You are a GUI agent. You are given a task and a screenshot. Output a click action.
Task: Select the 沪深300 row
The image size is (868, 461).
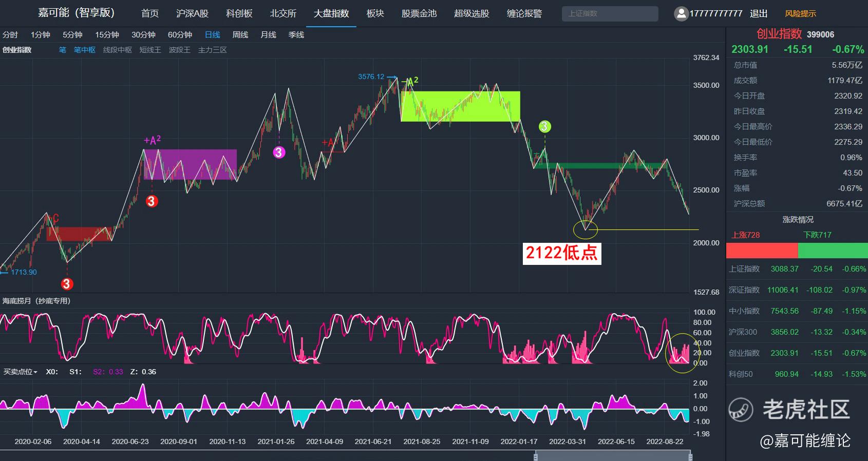pos(797,332)
